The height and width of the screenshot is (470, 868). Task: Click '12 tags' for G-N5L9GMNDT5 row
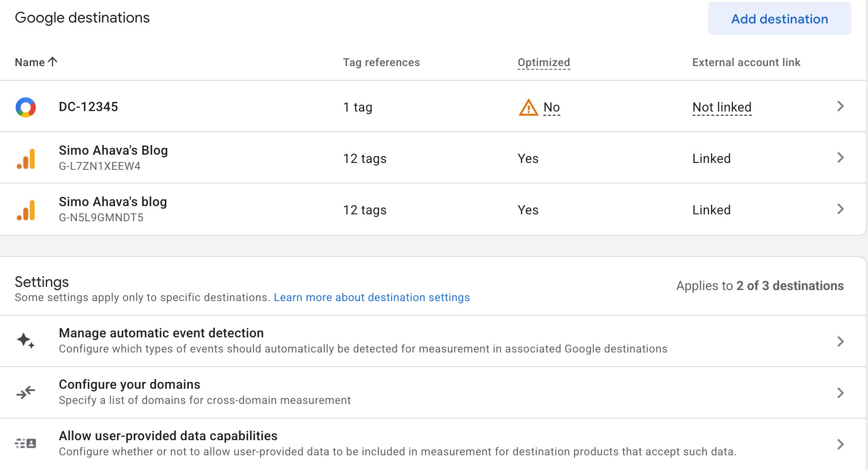365,210
